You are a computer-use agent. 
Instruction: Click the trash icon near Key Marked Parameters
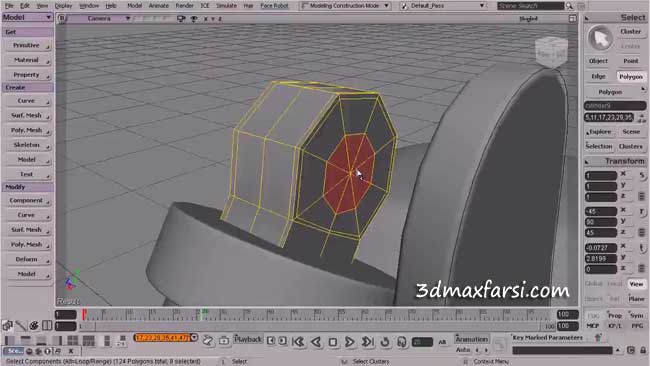tap(598, 337)
